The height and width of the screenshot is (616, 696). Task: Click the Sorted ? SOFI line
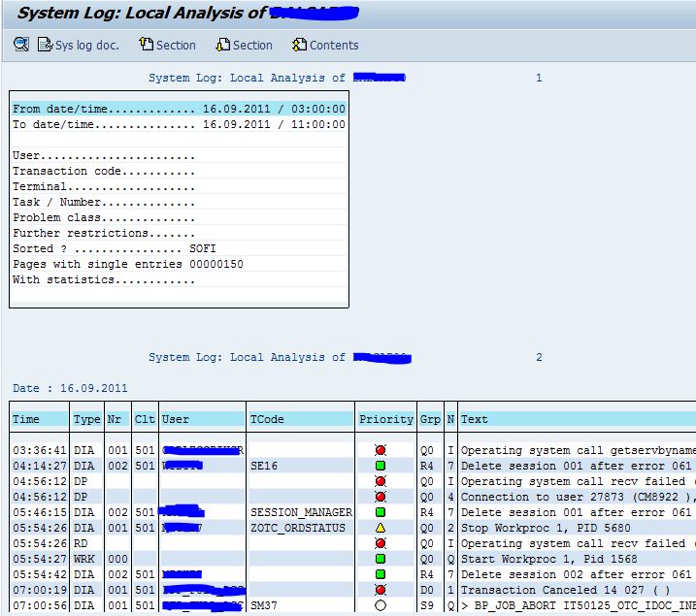[x=179, y=248]
